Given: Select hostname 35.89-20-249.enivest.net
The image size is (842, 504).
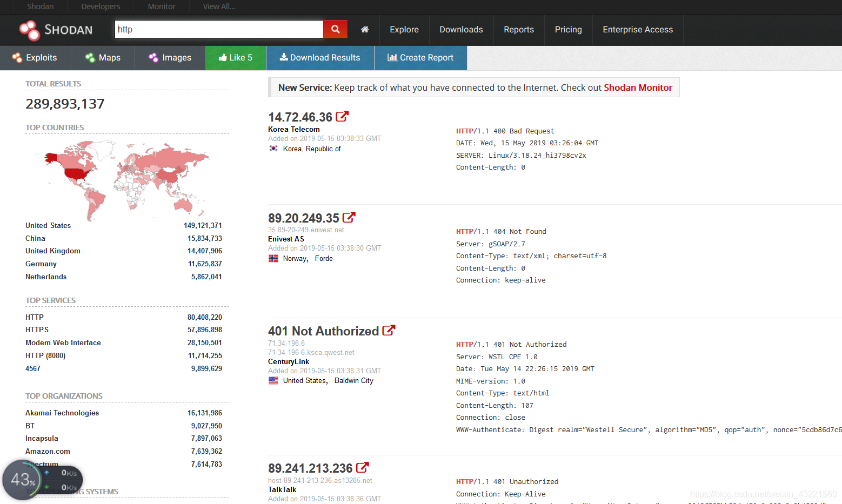Looking at the screenshot, I should click(306, 230).
